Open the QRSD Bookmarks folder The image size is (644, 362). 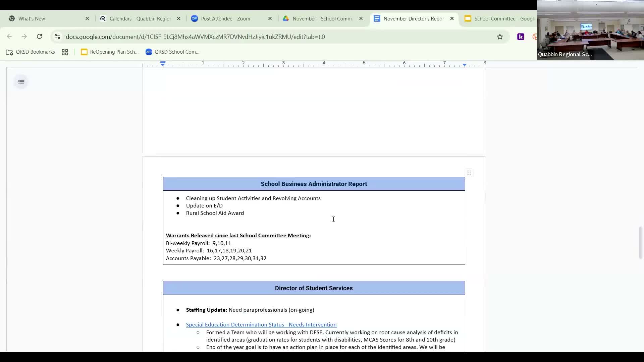click(x=31, y=52)
